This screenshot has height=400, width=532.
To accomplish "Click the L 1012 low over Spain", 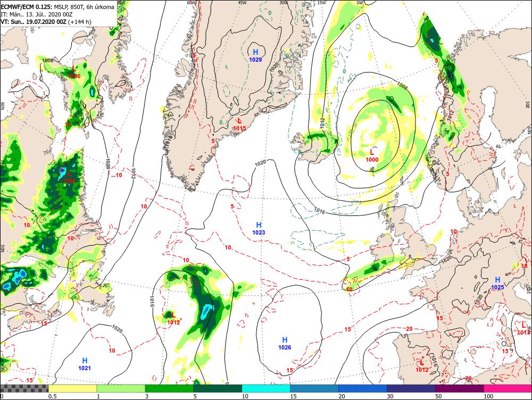I will point(422,366).
